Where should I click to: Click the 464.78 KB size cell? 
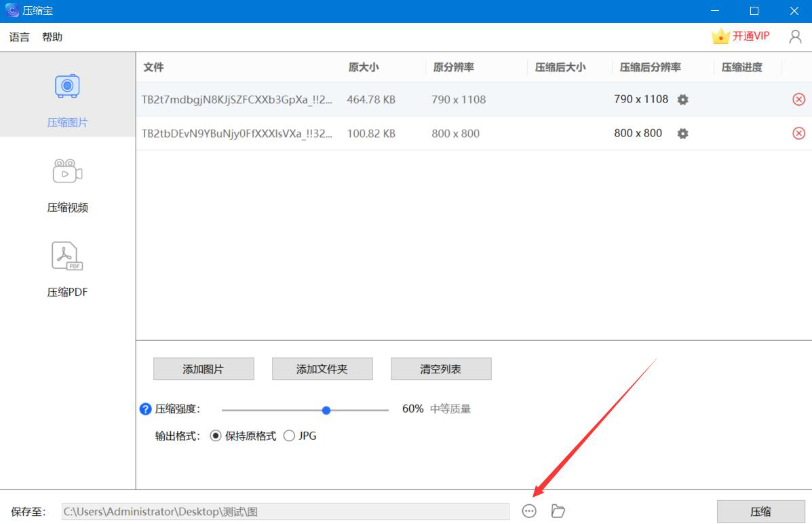371,100
